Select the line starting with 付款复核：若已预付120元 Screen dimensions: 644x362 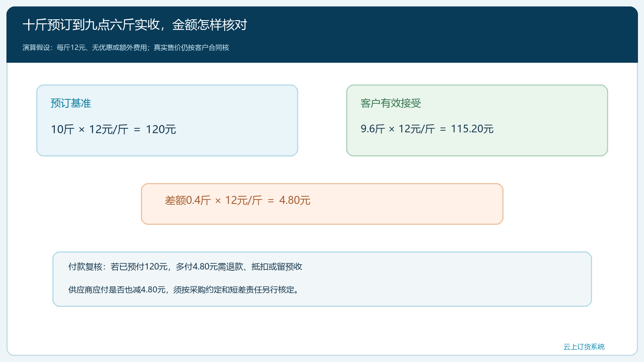(185, 267)
